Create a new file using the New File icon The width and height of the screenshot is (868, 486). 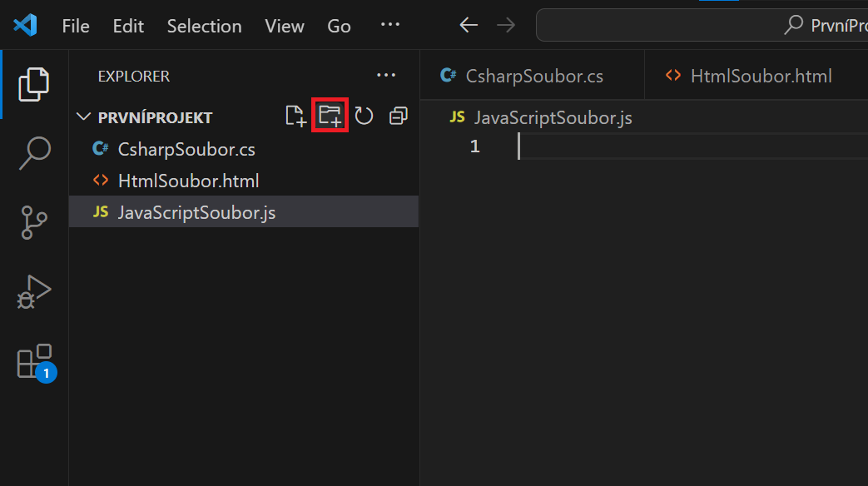pyautogui.click(x=295, y=116)
